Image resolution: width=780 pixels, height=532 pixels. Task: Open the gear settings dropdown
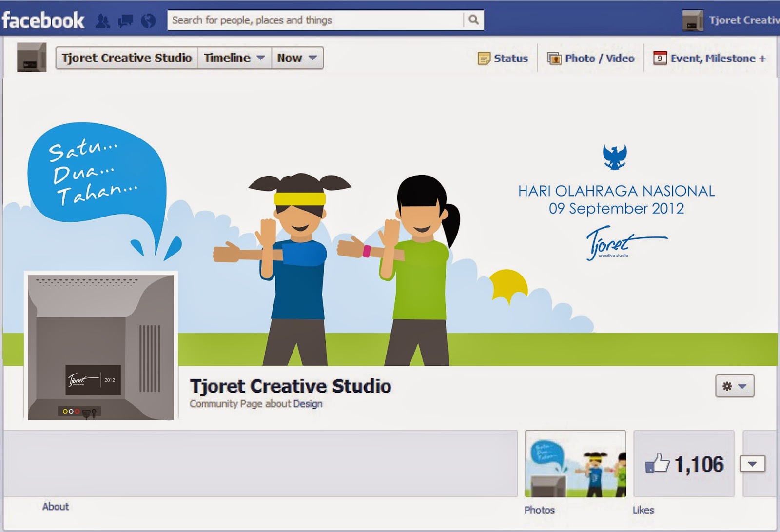[x=735, y=386]
